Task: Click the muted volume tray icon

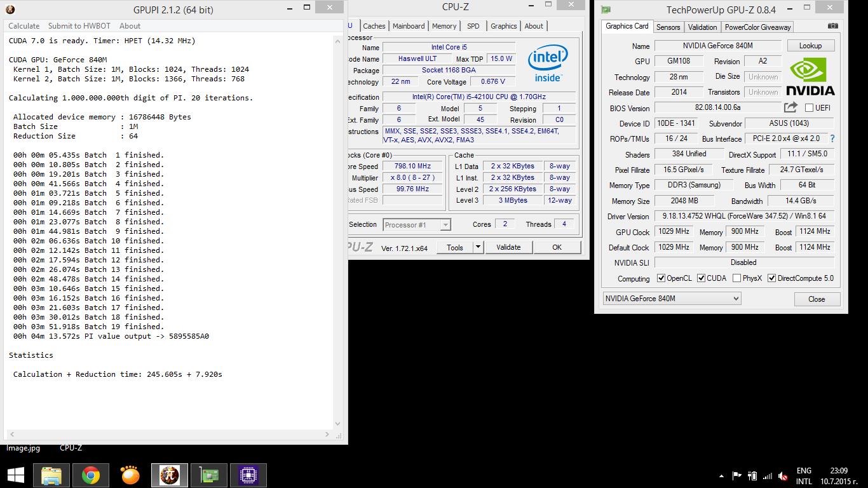Action: coord(783,476)
